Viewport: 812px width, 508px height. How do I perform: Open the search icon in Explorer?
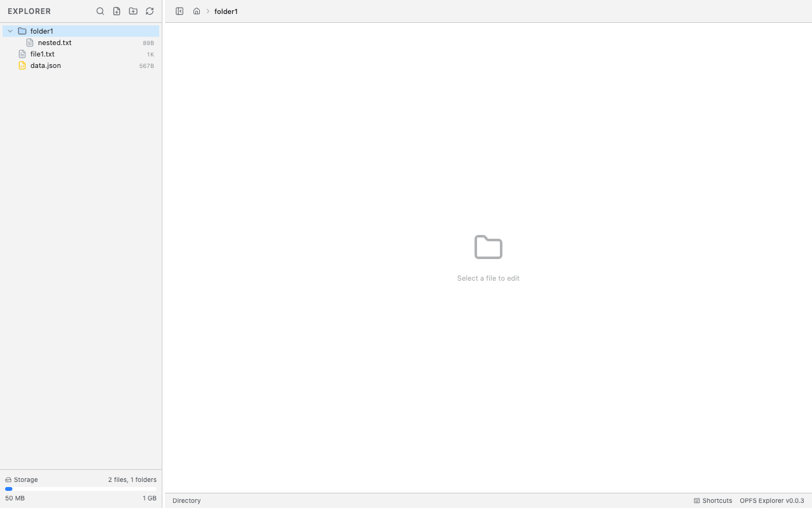pyautogui.click(x=100, y=11)
